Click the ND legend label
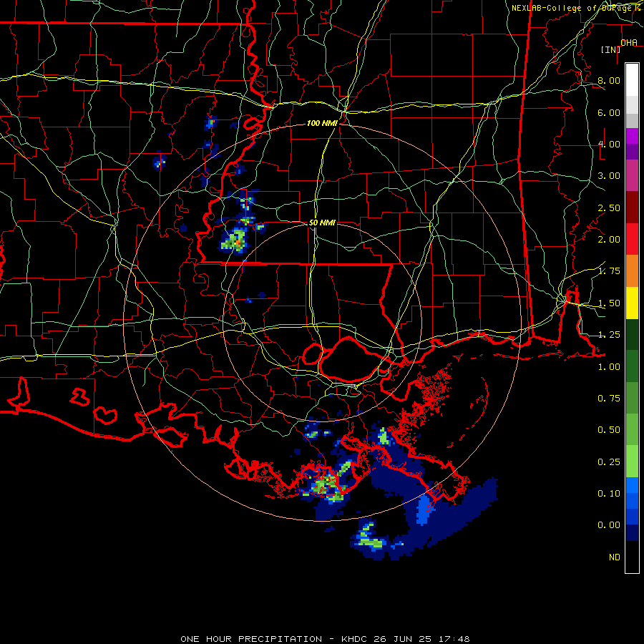 tap(615, 557)
